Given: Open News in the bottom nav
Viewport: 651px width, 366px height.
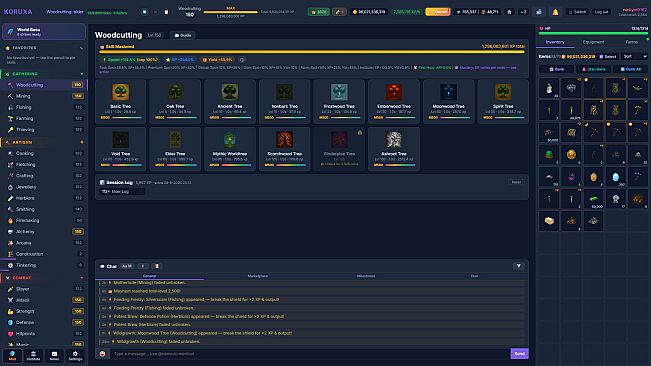Looking at the screenshot, I should (x=54, y=356).
